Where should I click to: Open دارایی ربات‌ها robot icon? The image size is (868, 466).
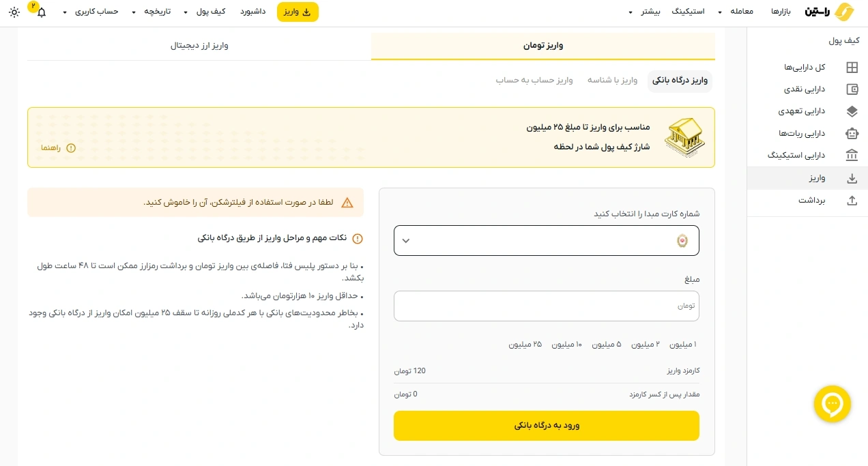tap(852, 133)
